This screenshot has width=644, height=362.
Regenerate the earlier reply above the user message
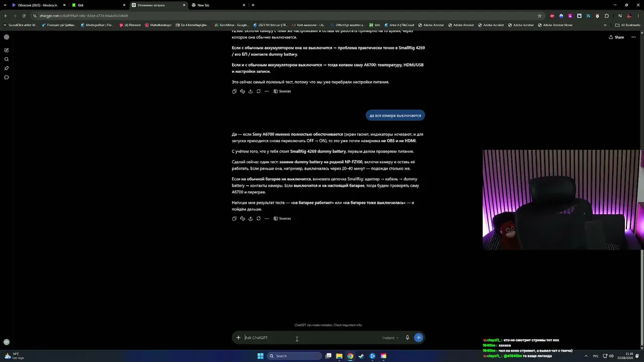tap(259, 92)
